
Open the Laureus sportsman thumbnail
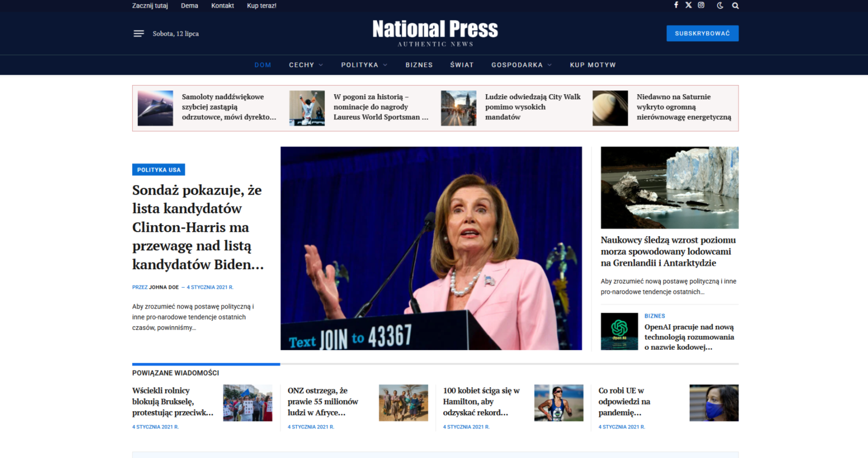pos(307,108)
